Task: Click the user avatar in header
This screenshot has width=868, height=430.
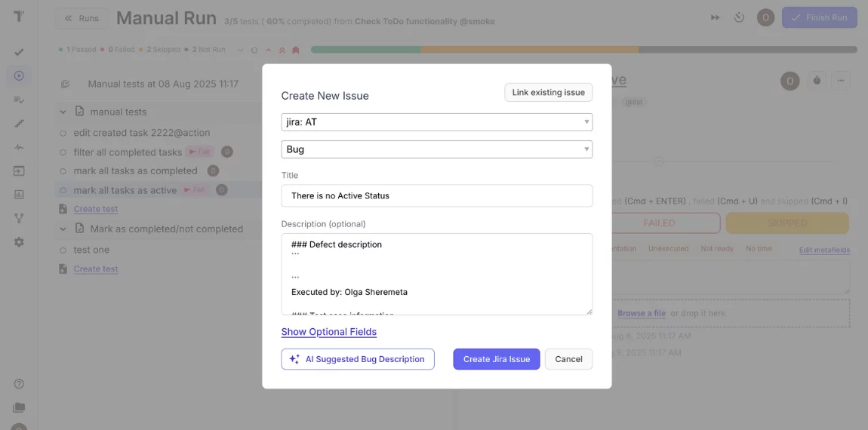Action: pos(765,17)
